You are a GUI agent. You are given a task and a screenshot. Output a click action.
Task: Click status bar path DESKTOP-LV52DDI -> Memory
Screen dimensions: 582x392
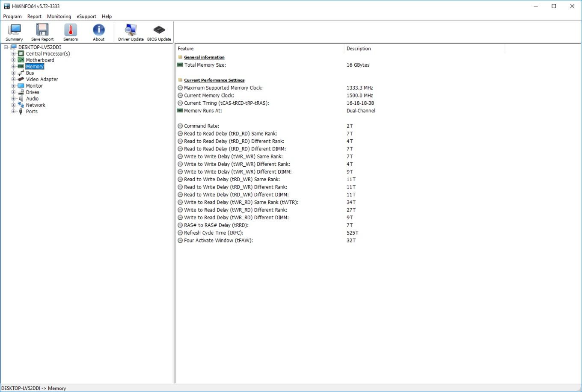click(x=33, y=388)
